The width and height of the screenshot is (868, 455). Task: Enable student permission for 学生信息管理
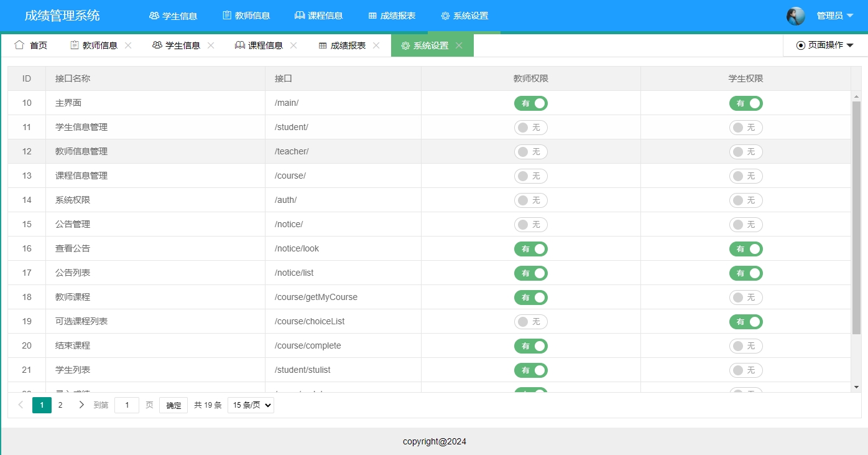(746, 128)
